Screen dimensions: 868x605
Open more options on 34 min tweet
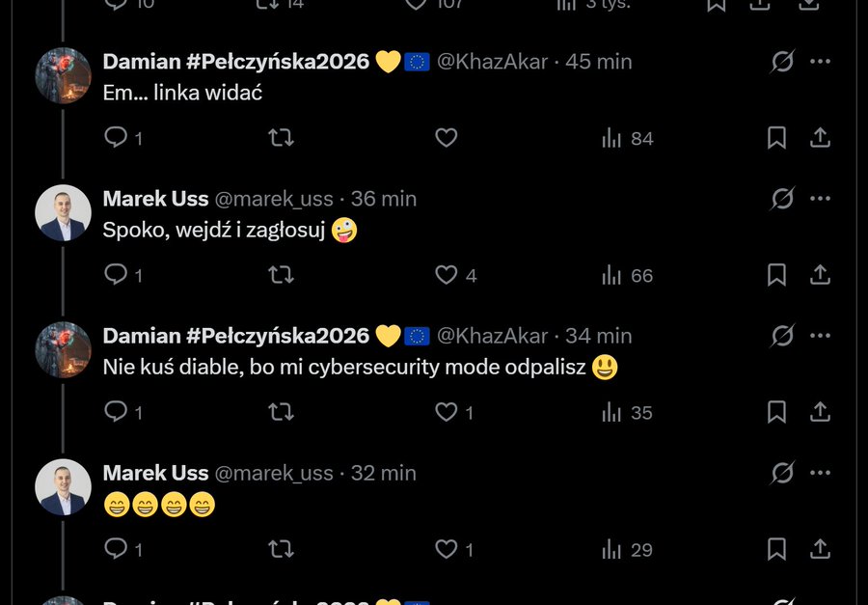[x=820, y=336]
